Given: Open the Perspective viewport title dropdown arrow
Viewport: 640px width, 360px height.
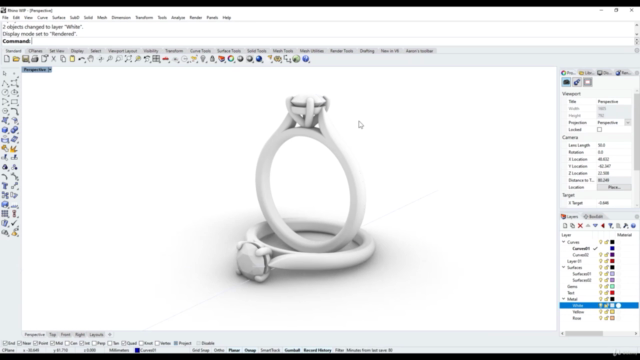Looking at the screenshot, I should pyautogui.click(x=50, y=70).
